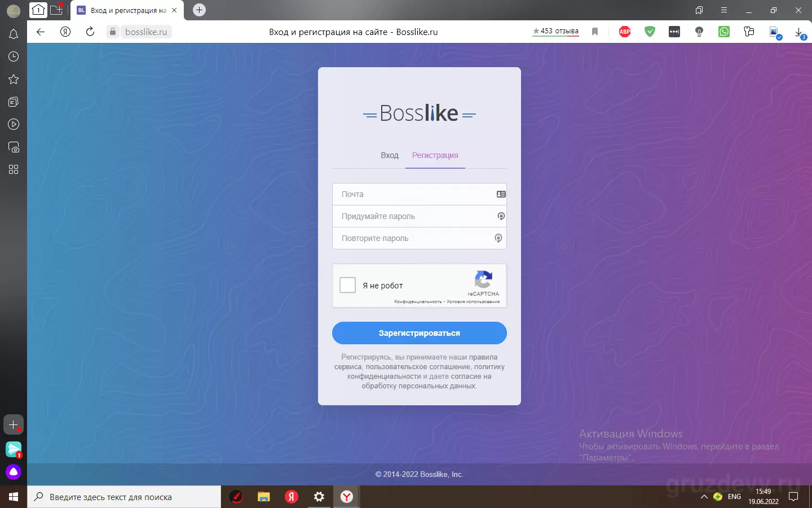Screen dimensions: 812x508
Task: Open reCAPTCHA 'Условия использования' link
Action: (473, 301)
